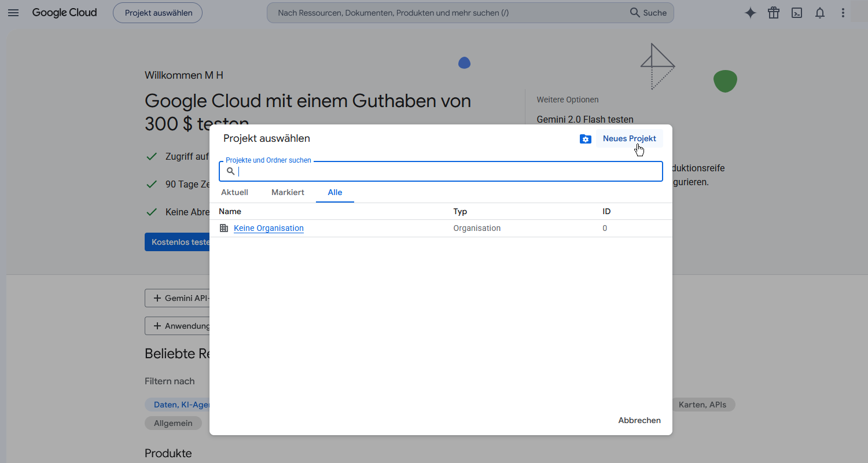The width and height of the screenshot is (868, 463).
Task: Open the gift icon in the header
Action: [x=774, y=13]
